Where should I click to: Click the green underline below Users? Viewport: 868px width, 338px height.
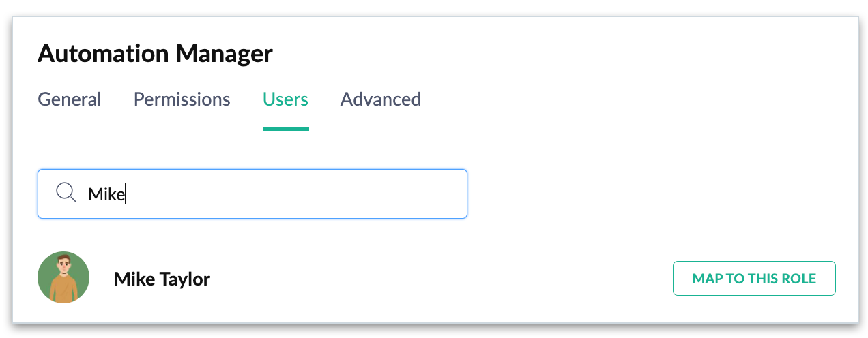click(x=285, y=128)
